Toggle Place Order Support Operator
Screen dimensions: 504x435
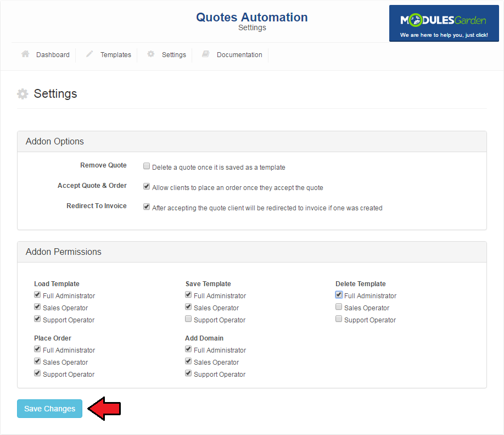point(37,373)
